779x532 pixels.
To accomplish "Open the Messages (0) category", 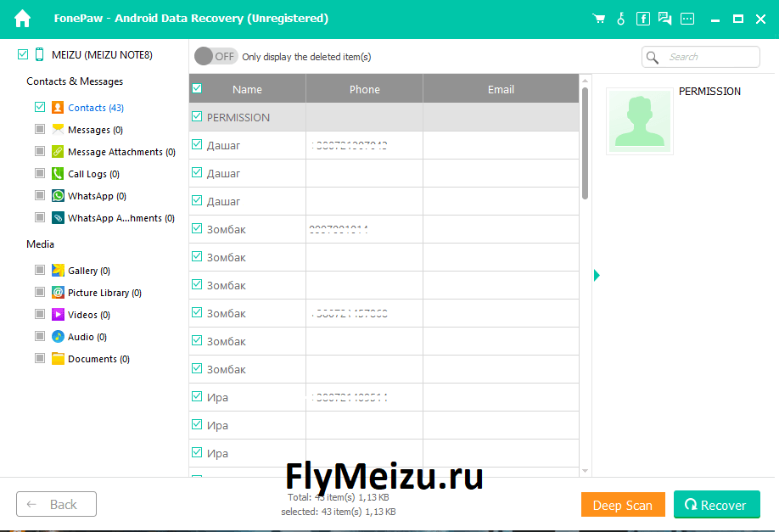I will [95, 130].
